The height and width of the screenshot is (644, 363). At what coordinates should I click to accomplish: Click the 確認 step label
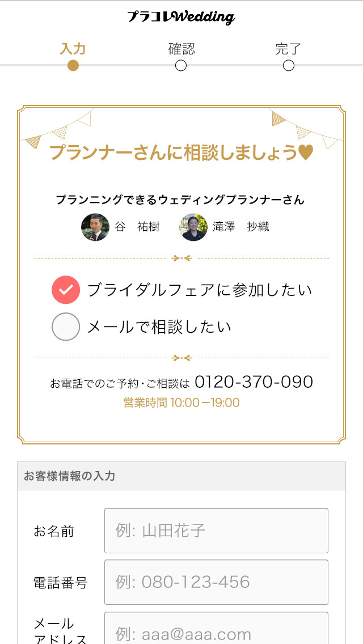[x=180, y=49]
